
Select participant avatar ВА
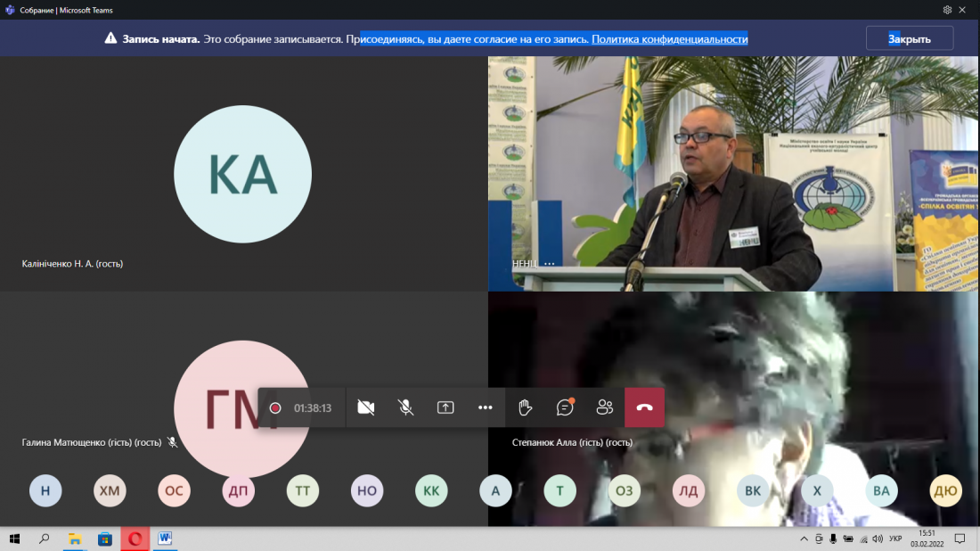[881, 491]
